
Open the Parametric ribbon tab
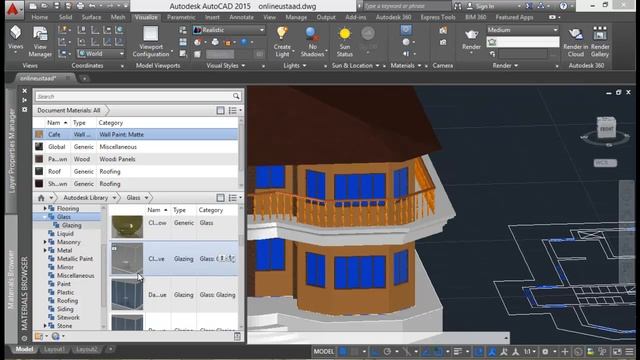pos(181,17)
